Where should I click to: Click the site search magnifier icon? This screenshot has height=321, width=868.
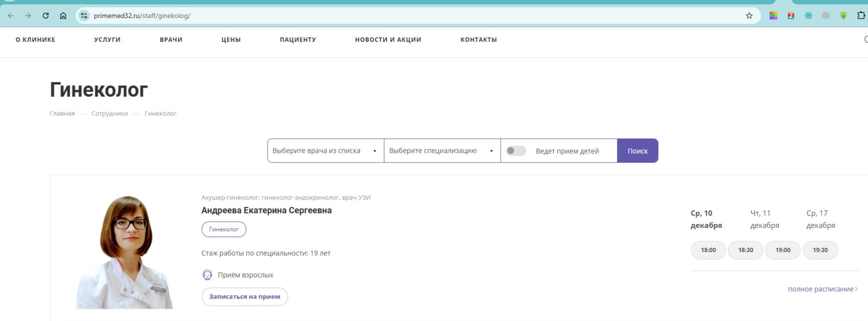(x=866, y=39)
